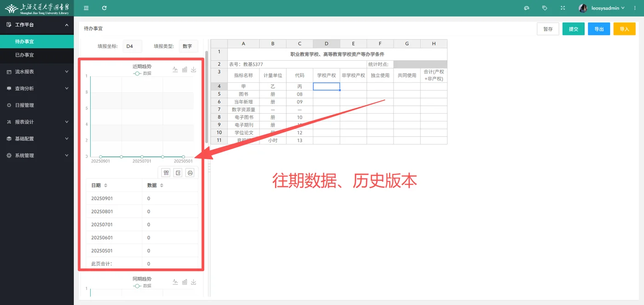The height and width of the screenshot is (305, 644).
Task: Click the 填报坐标 field showing D4
Action: click(x=132, y=46)
